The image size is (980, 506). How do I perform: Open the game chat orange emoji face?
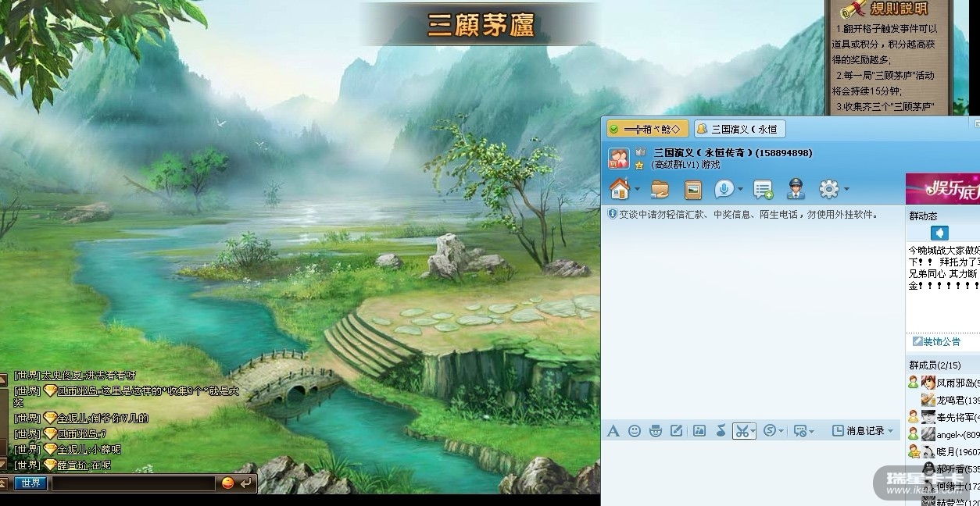click(227, 483)
